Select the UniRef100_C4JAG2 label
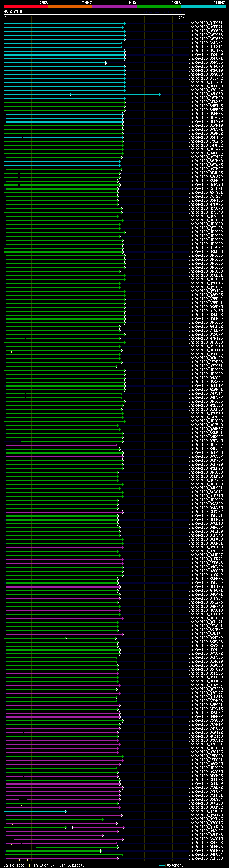This screenshot has width=229, height=868. coord(205,145)
